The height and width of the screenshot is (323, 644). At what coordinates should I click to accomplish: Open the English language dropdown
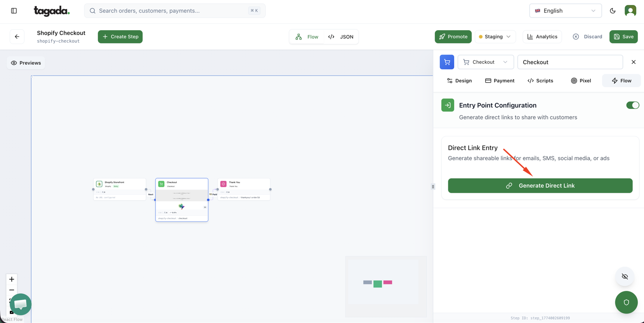point(565,11)
